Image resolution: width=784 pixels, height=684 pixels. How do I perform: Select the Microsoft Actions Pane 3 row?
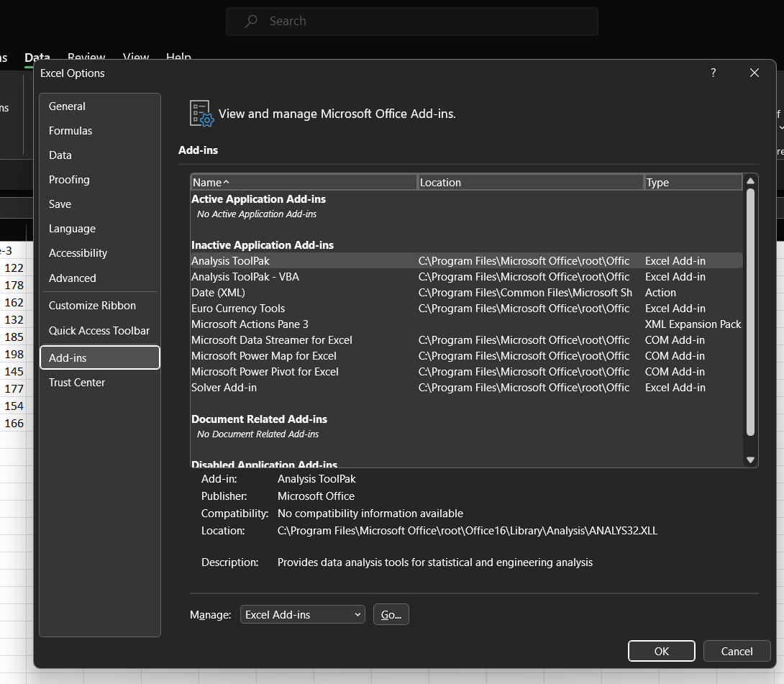coord(467,324)
